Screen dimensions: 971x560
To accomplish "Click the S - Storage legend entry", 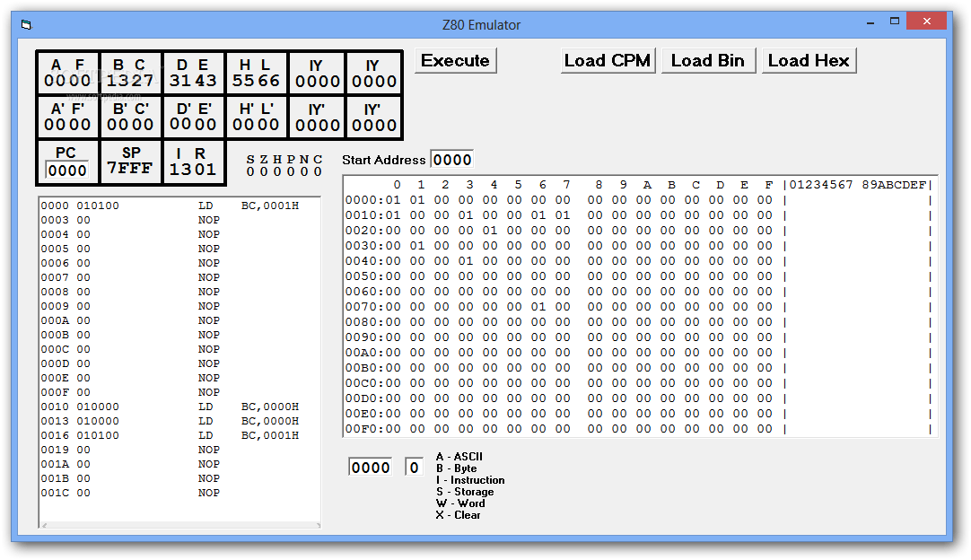I will (465, 492).
